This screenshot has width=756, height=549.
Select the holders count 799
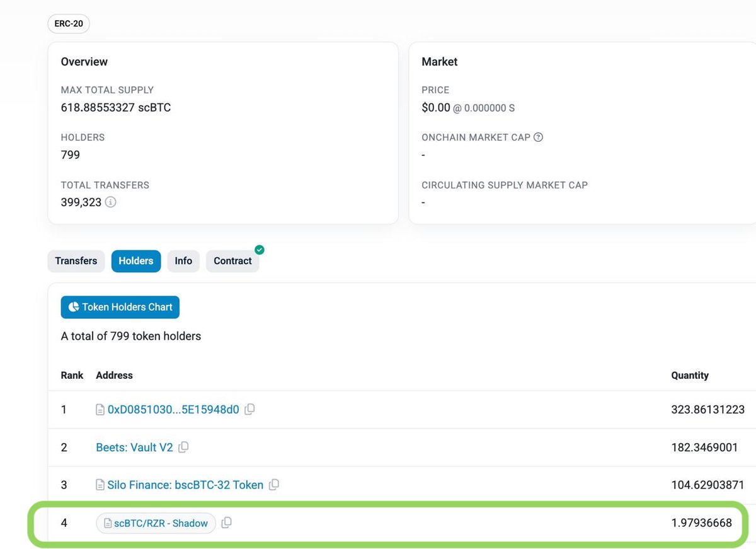click(x=71, y=155)
